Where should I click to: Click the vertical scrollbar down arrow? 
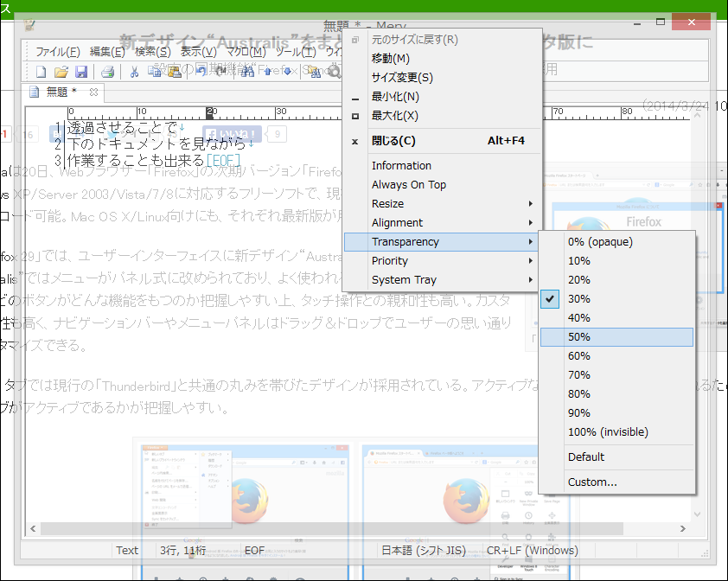(697, 514)
